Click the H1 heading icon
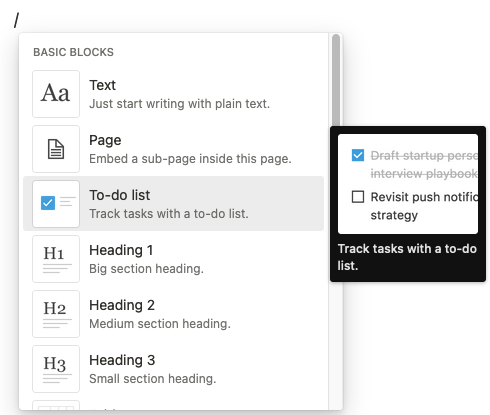The height and width of the screenshot is (415, 490). pyautogui.click(x=56, y=259)
